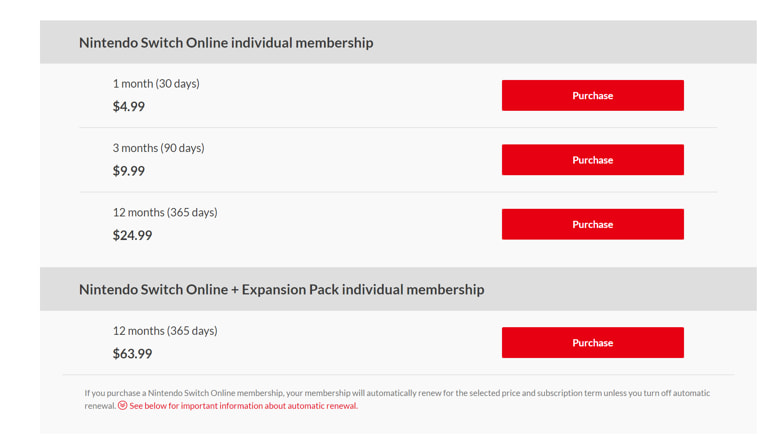This screenshot has width=770, height=436.
Task: Click the automatic renewal disclaimer paragraph
Action: pyautogui.click(x=397, y=393)
